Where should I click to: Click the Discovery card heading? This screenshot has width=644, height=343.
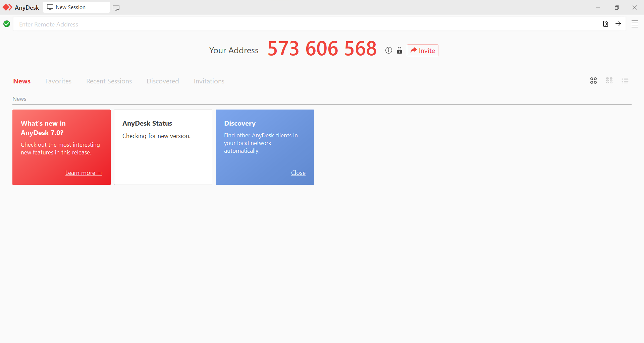click(240, 123)
